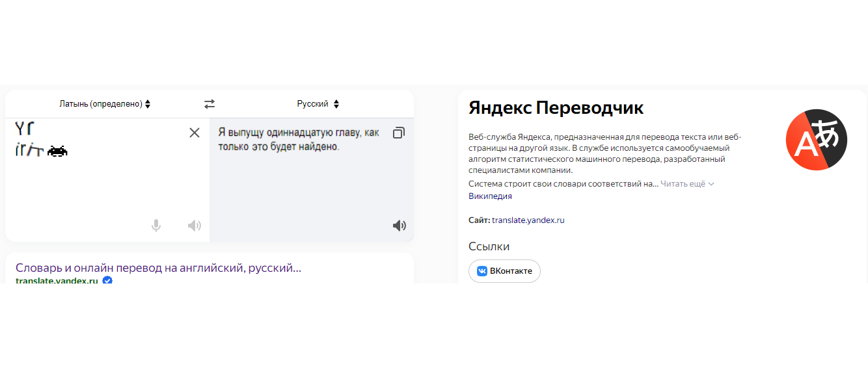Play source text audio with gray speaker
This screenshot has height=368, width=868.
click(x=195, y=226)
